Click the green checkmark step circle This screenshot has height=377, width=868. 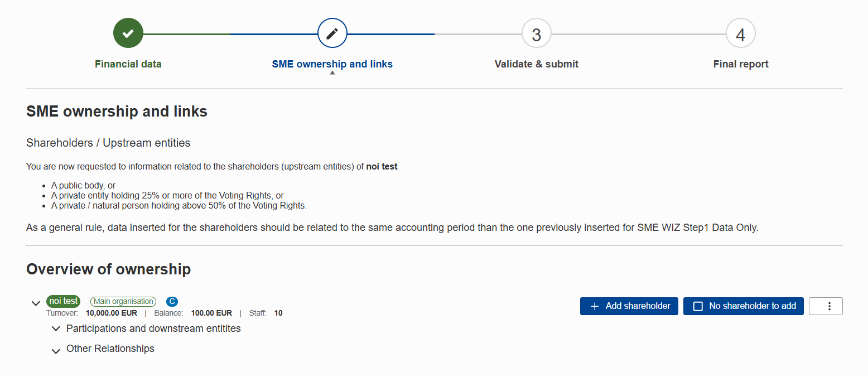click(128, 33)
